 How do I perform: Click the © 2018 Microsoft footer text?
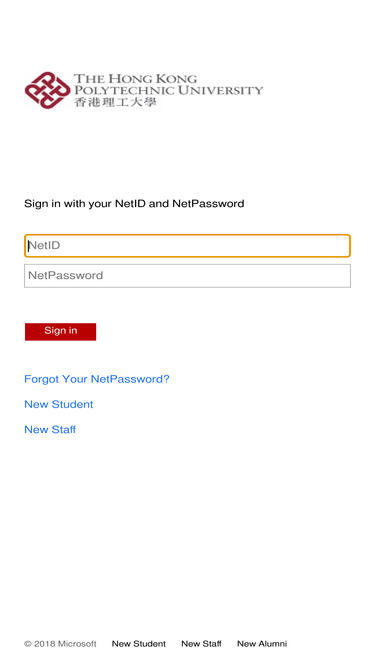click(x=60, y=644)
